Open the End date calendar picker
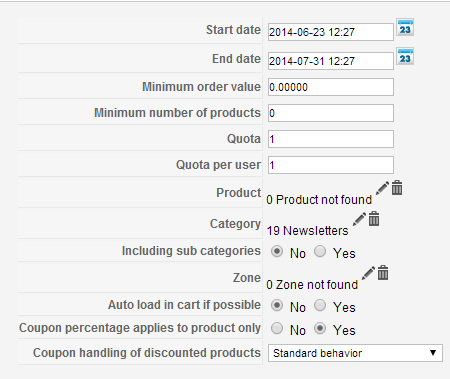Viewport: 450px width, 379px height. click(405, 56)
